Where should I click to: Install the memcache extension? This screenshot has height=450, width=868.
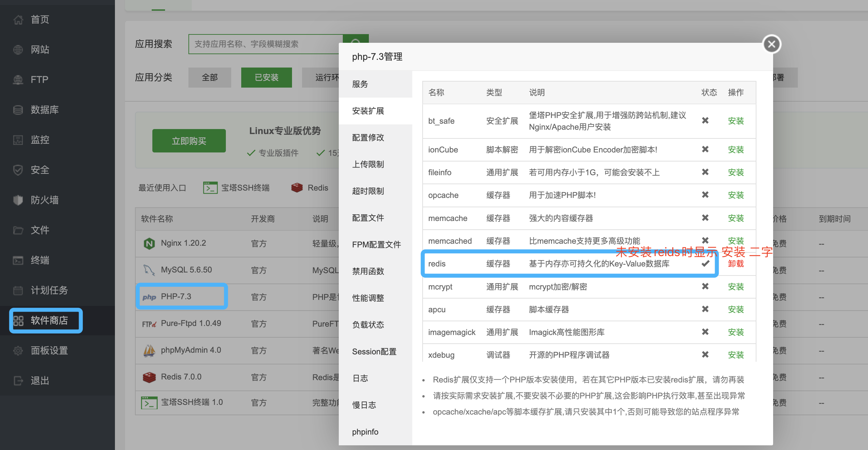(736, 218)
